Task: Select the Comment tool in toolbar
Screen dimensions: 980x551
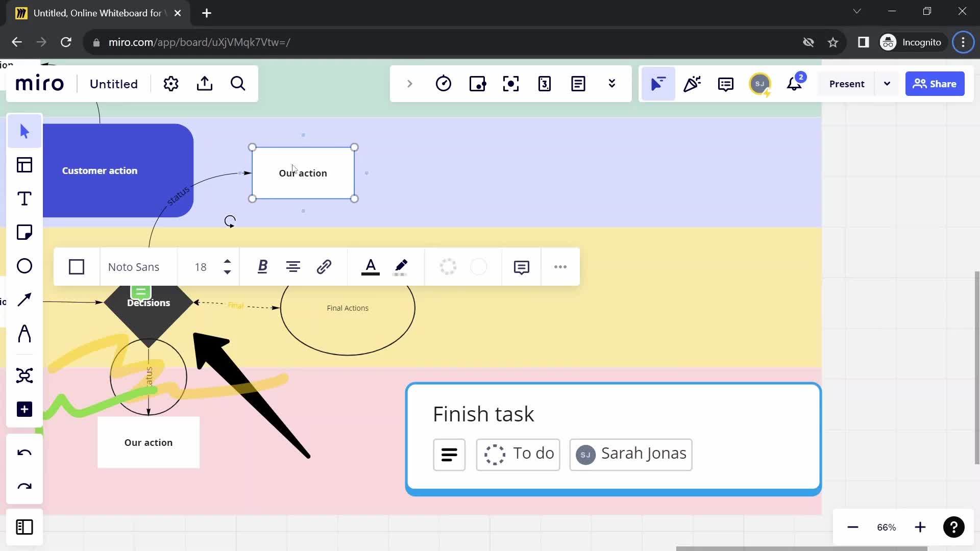Action: 726,84
